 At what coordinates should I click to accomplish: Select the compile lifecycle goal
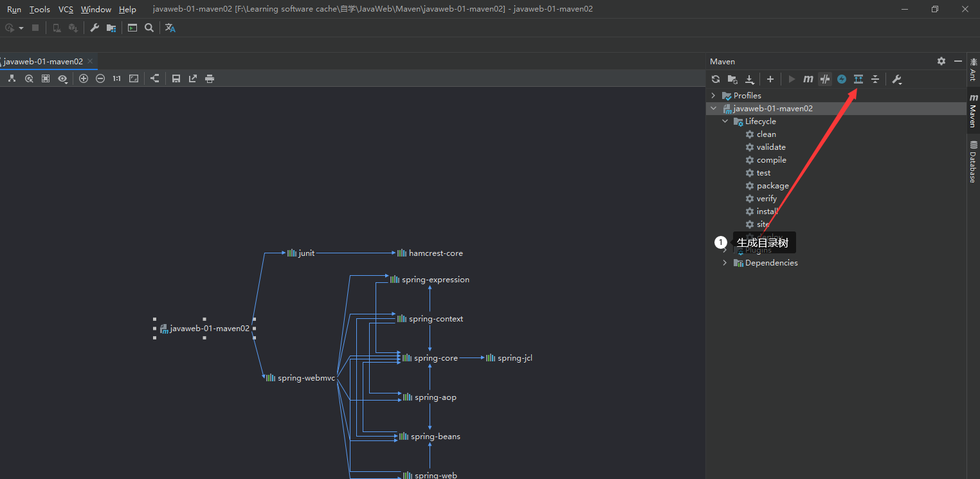[772, 159]
